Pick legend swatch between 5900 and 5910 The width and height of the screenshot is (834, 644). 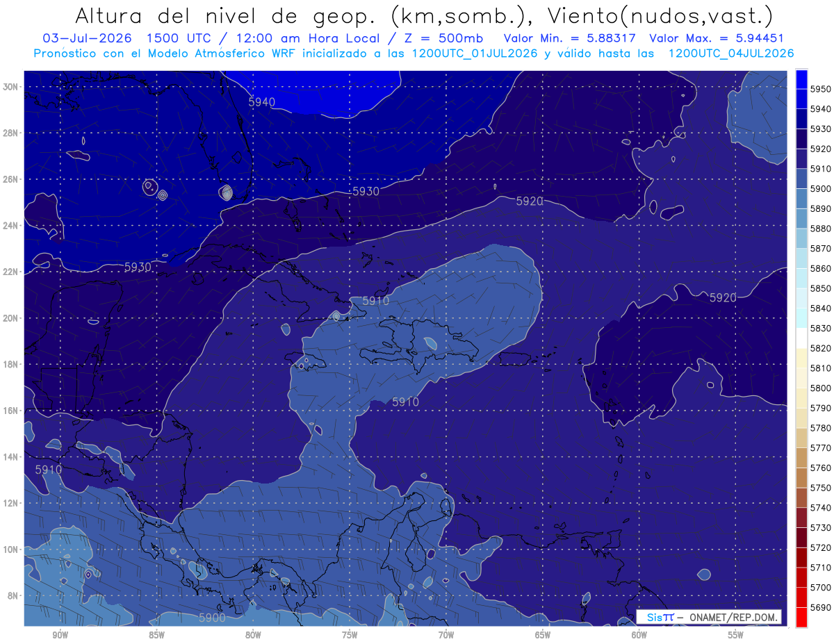coord(801,179)
